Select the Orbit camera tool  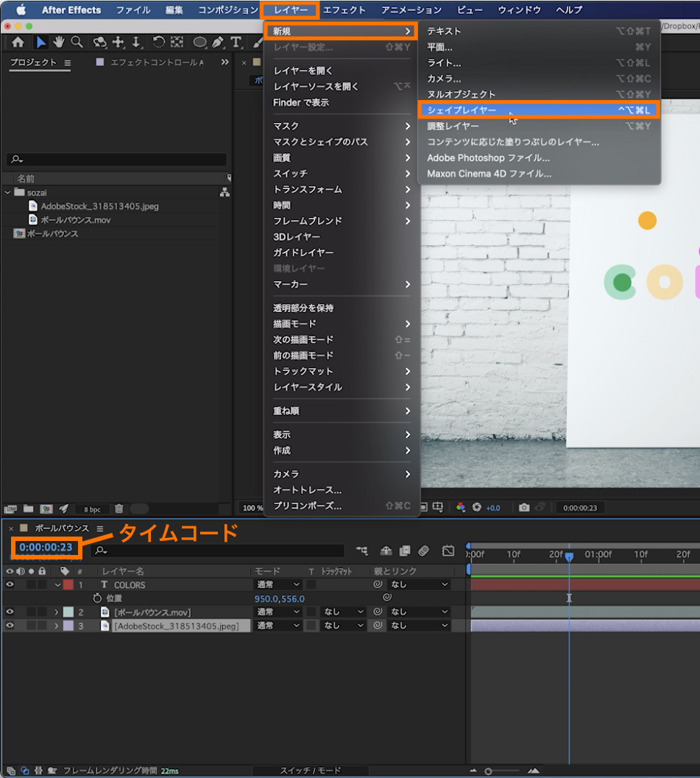coord(99,42)
